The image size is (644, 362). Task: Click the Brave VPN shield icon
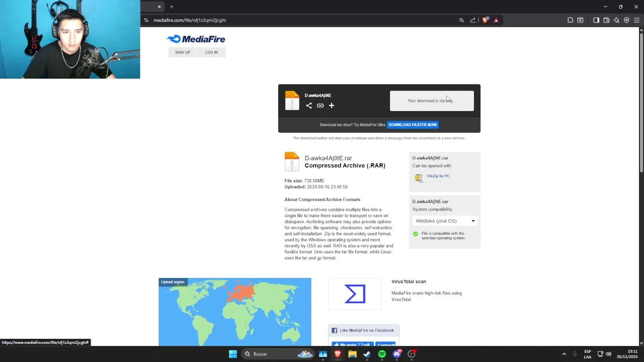(626, 20)
